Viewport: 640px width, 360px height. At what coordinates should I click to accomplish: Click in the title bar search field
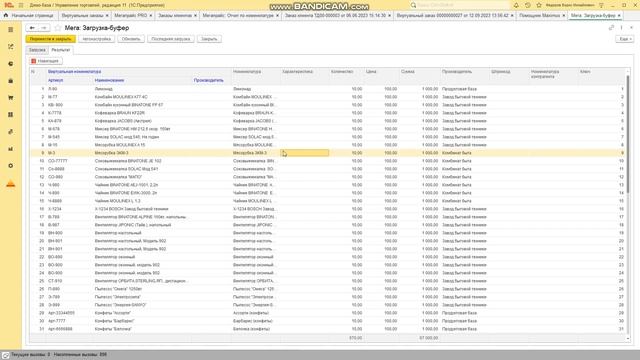[x=459, y=5]
